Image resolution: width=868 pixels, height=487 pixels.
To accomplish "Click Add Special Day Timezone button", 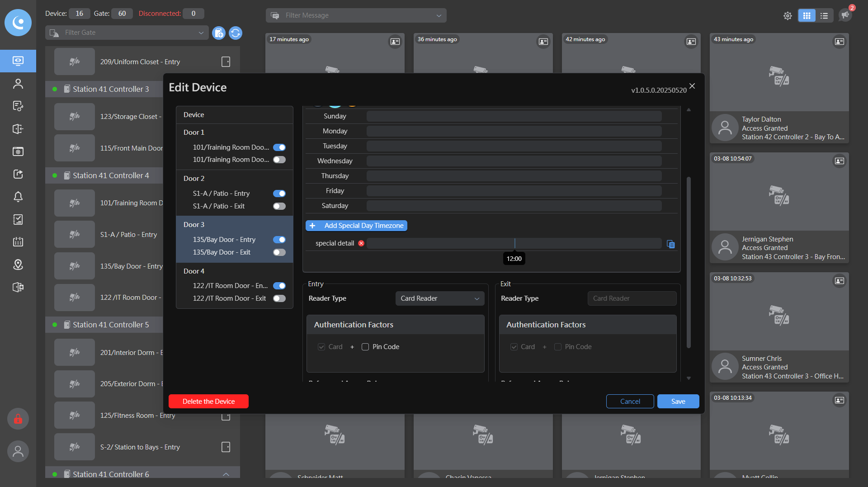I will (356, 226).
